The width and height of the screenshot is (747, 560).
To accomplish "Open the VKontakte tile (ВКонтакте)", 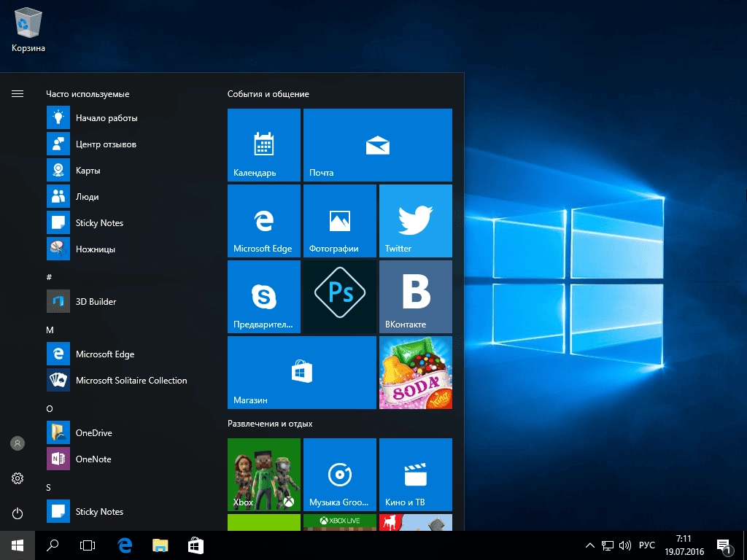I will pyautogui.click(x=415, y=297).
